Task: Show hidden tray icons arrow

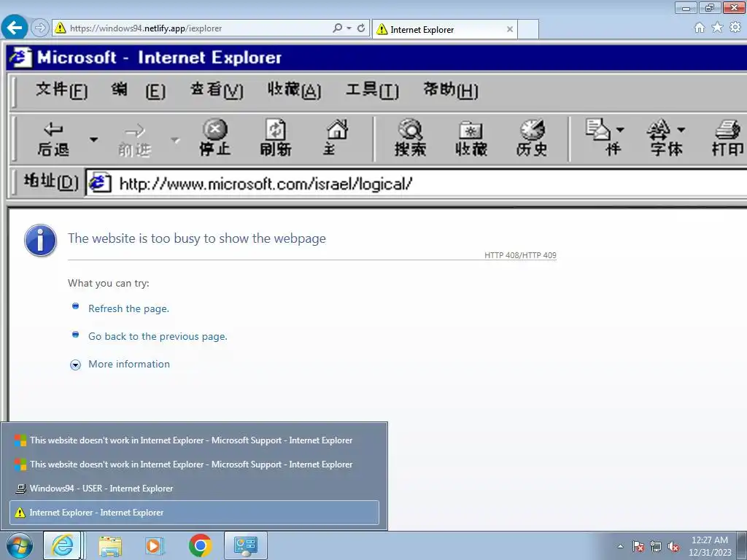Action: (620, 546)
